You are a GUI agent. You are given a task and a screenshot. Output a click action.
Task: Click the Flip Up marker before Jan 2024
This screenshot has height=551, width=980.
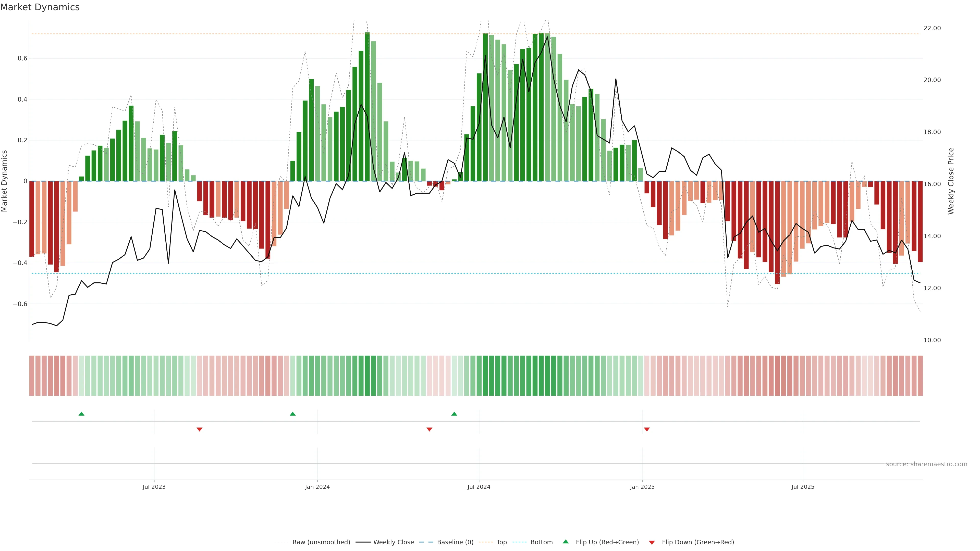292,414
